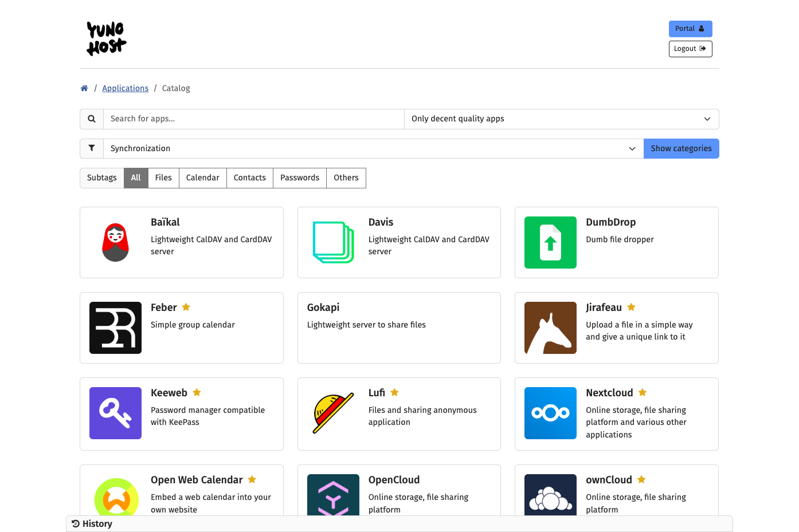Open the Feber app icon
Image resolution: width=799 pixels, height=532 pixels.
click(115, 328)
